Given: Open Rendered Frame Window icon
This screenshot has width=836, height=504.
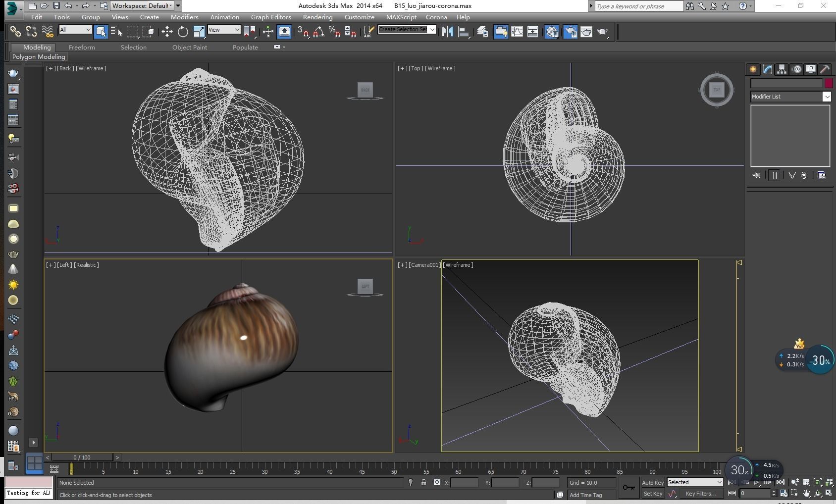Looking at the screenshot, I should [x=586, y=32].
